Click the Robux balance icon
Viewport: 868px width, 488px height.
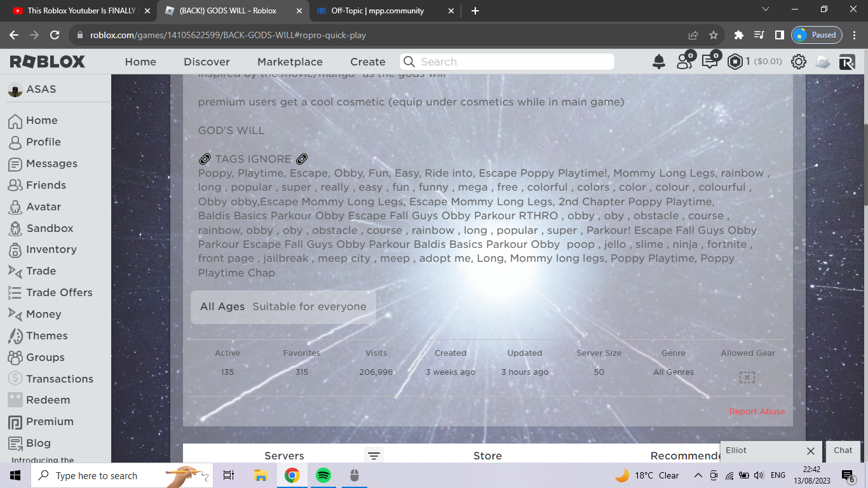[735, 62]
